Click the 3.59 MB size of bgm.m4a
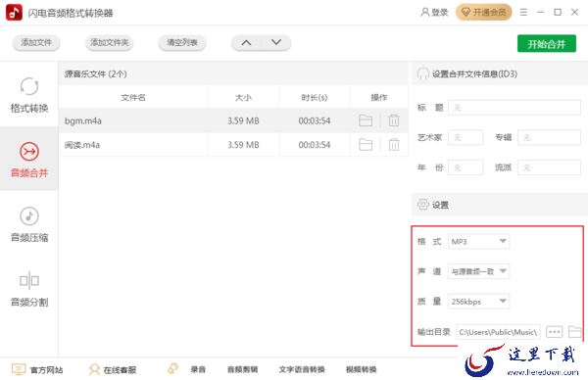Screen dimensions: 588x380 click(243, 120)
